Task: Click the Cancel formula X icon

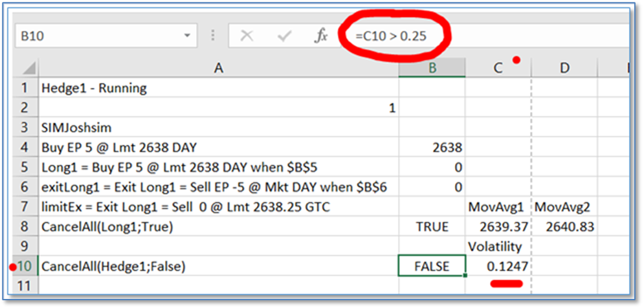Action: 247,36
